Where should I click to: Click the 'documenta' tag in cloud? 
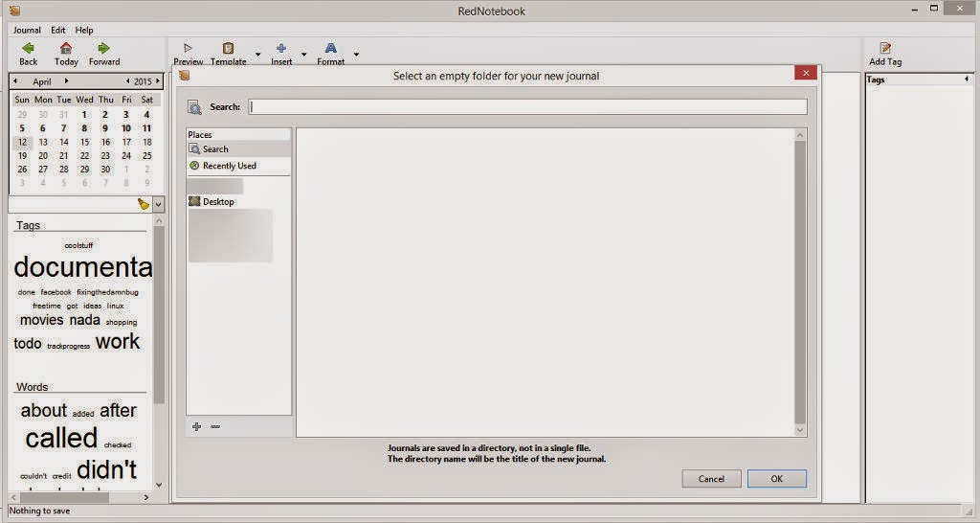(83, 267)
